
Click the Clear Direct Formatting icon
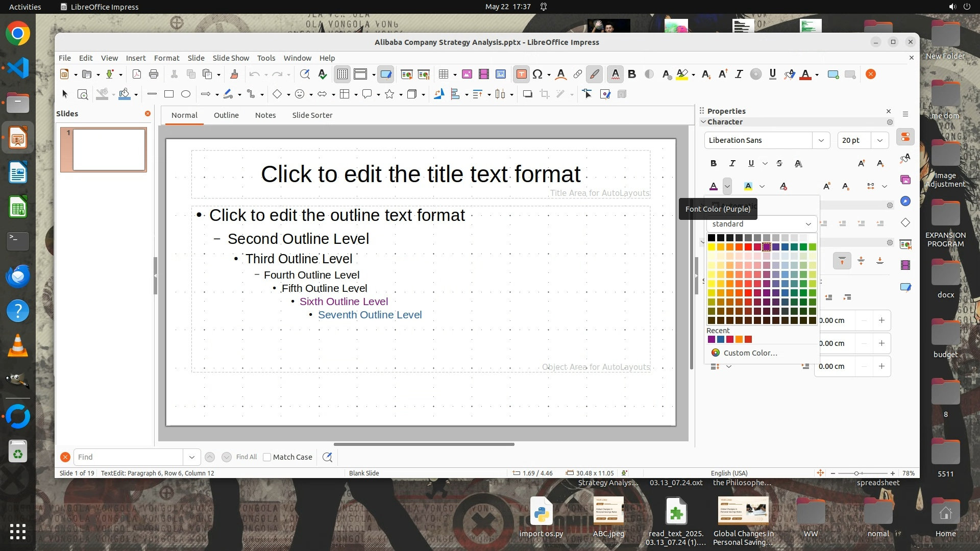(x=783, y=186)
